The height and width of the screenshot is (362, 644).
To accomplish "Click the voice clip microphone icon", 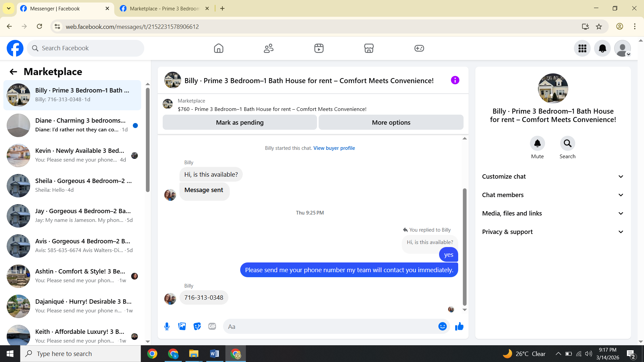I will click(167, 326).
